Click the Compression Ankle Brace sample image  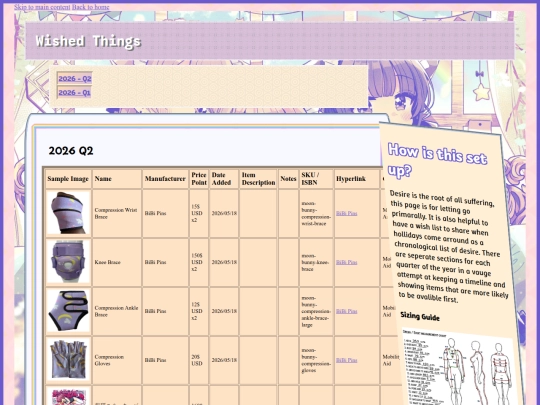click(68, 311)
